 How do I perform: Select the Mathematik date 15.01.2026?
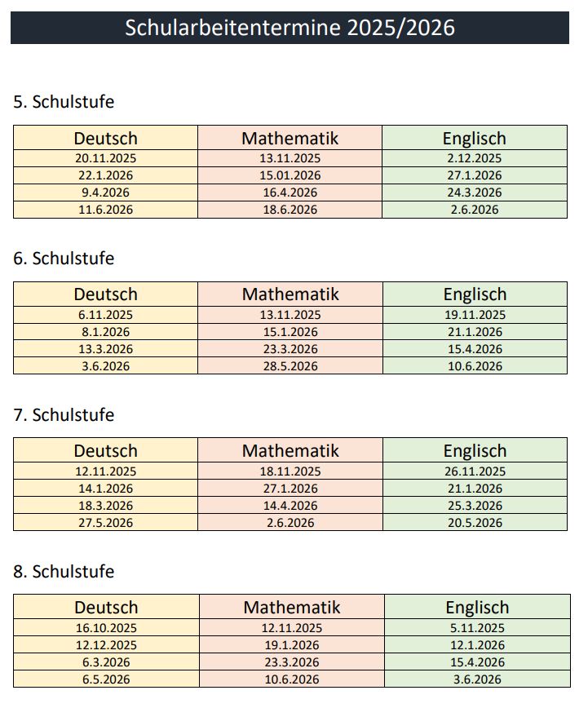290,175
